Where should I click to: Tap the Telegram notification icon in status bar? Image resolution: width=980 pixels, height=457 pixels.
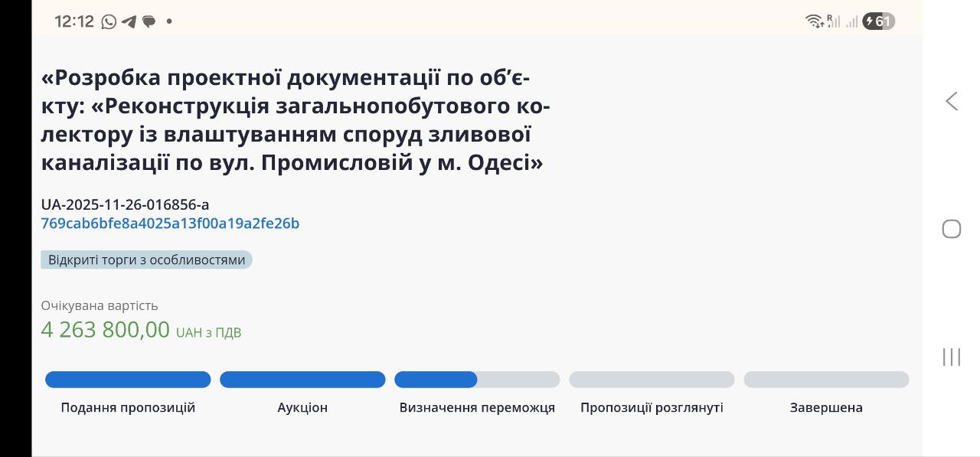click(129, 21)
